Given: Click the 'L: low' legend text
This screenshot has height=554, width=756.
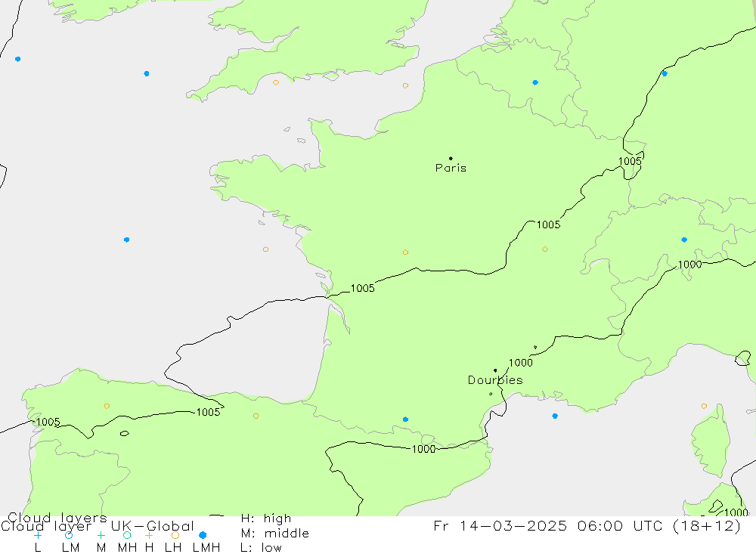Looking at the screenshot, I should tap(261, 548).
